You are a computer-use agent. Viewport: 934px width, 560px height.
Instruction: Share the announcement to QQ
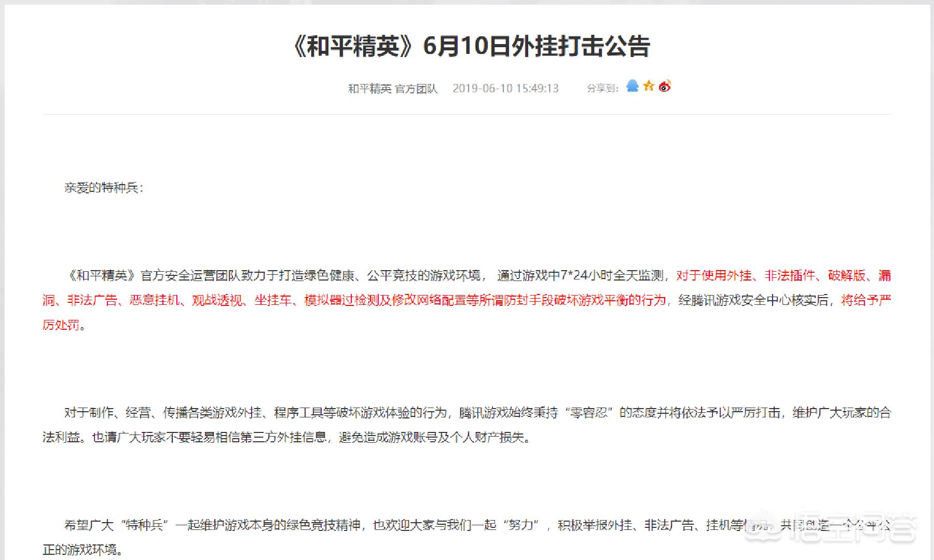coord(632,86)
